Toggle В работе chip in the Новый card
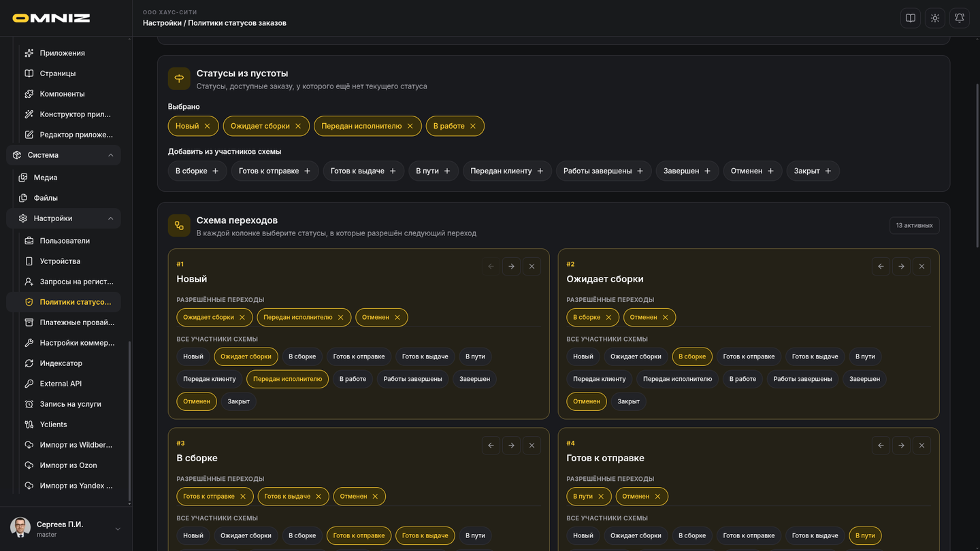 coord(353,379)
